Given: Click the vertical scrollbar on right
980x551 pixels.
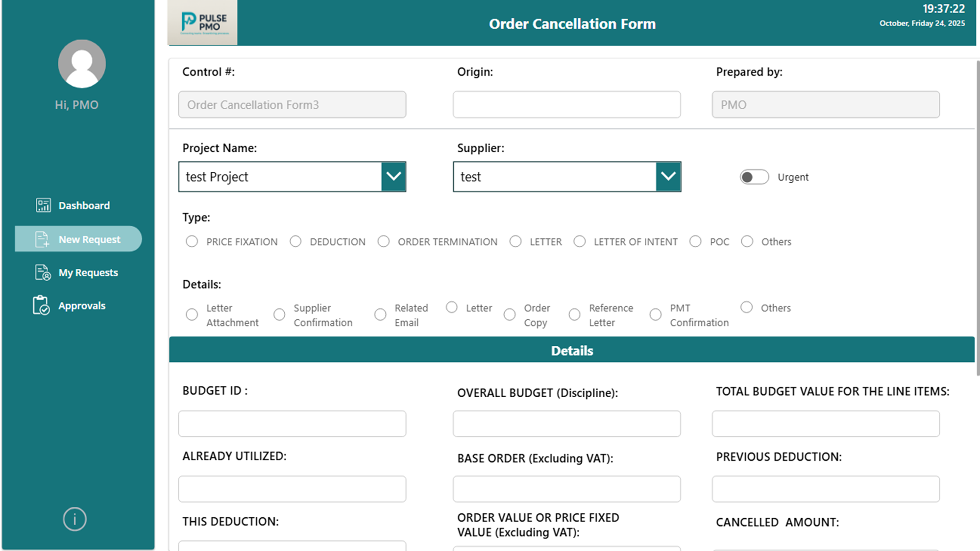Looking at the screenshot, I should click(x=978, y=218).
